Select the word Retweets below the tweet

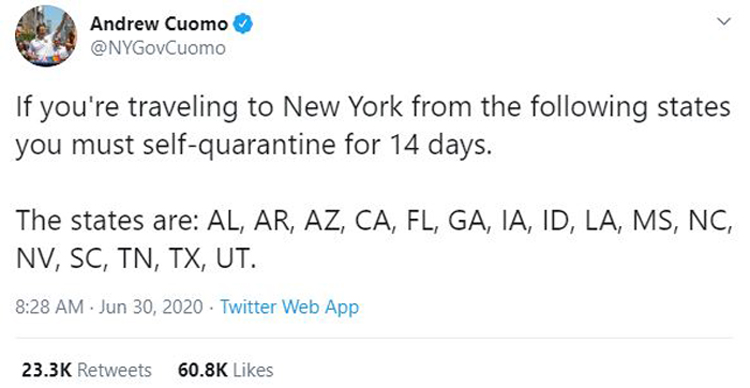[114, 370]
